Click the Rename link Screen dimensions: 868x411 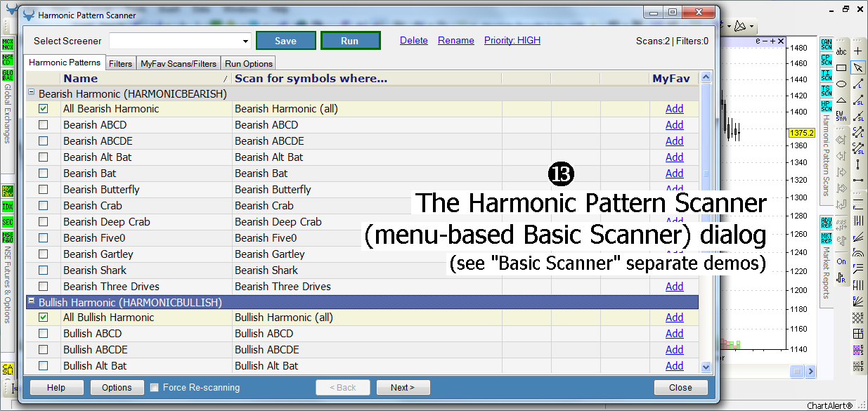click(x=456, y=41)
